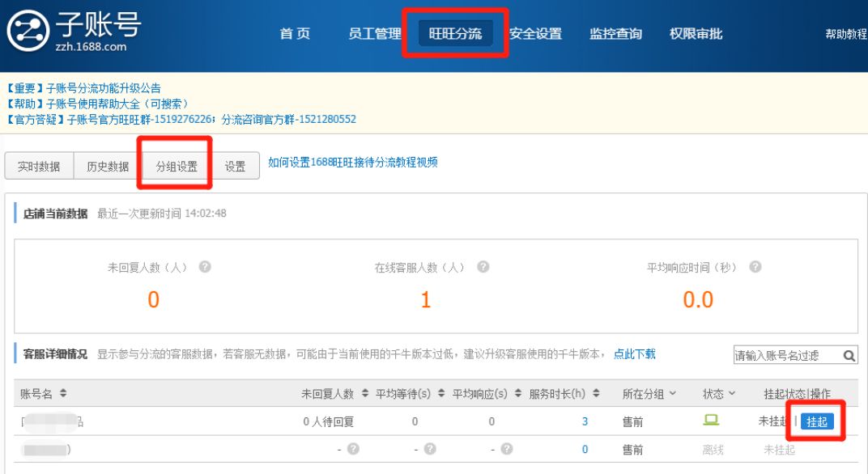Open help icon beside 平均响应时间（秒）
The image size is (868, 474).
755,267
